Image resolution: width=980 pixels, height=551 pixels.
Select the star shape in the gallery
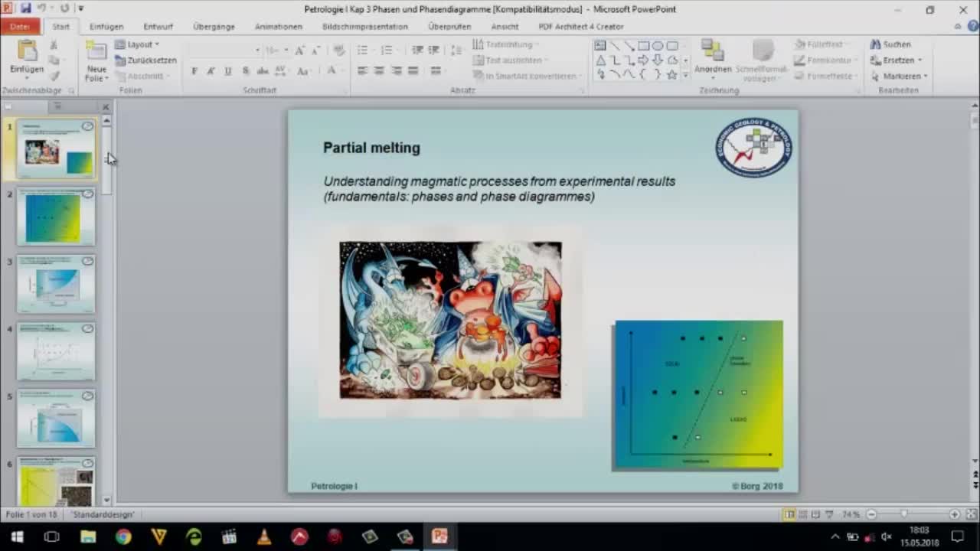tap(672, 74)
